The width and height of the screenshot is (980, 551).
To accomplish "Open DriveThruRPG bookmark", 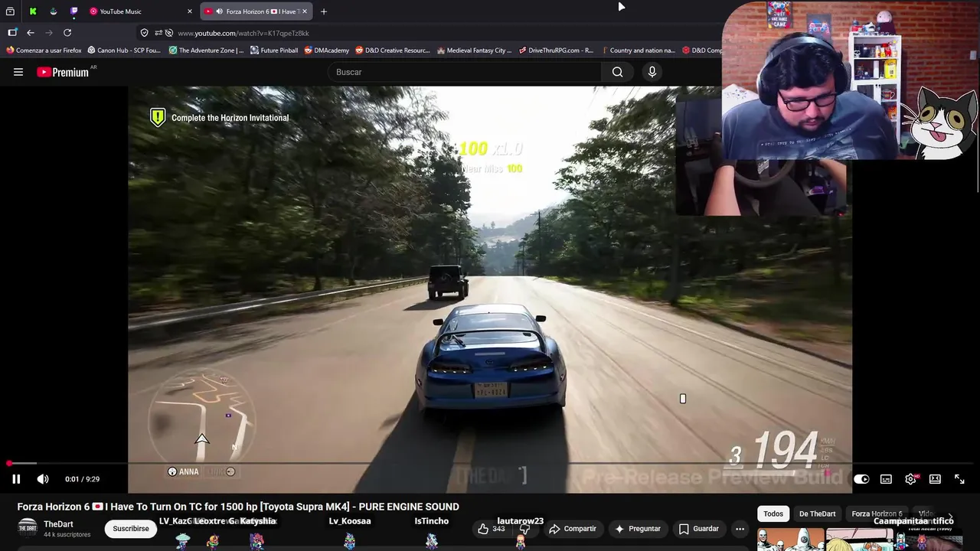I will pyautogui.click(x=556, y=51).
